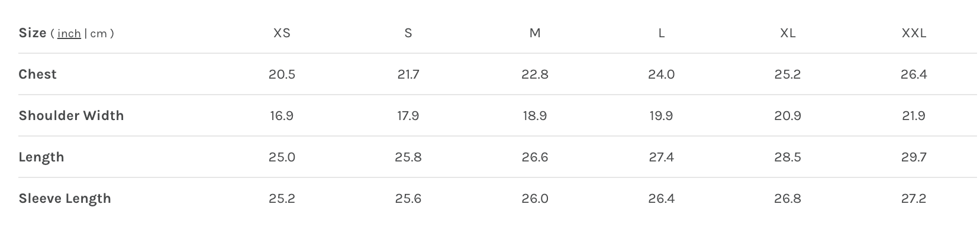Click Chest value 22.8 for M
This screenshot has width=980, height=246.
(x=535, y=75)
